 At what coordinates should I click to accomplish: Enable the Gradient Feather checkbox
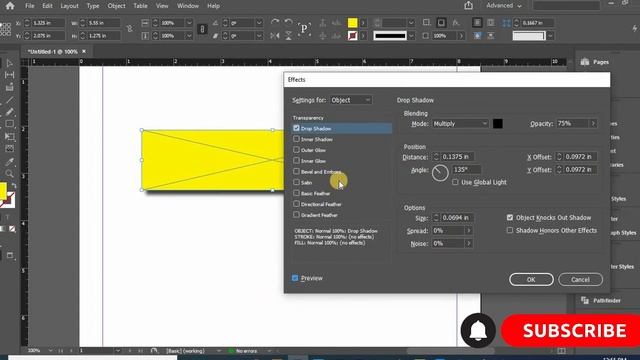tap(296, 215)
